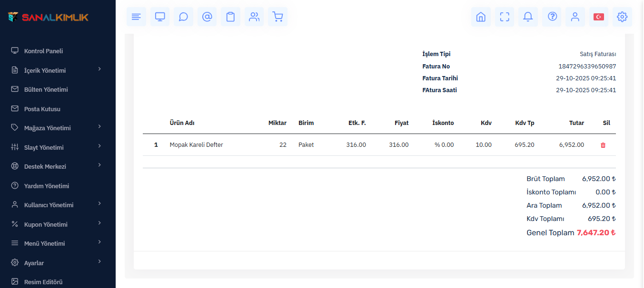Click the Sanalkimlik logo

48,17
